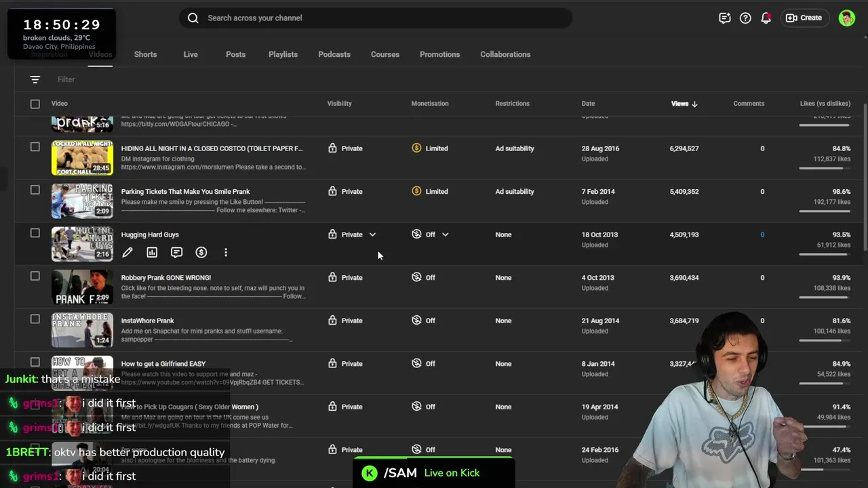The height and width of the screenshot is (488, 868).
Task: Click 6,294,527 views cell
Action: coord(684,148)
